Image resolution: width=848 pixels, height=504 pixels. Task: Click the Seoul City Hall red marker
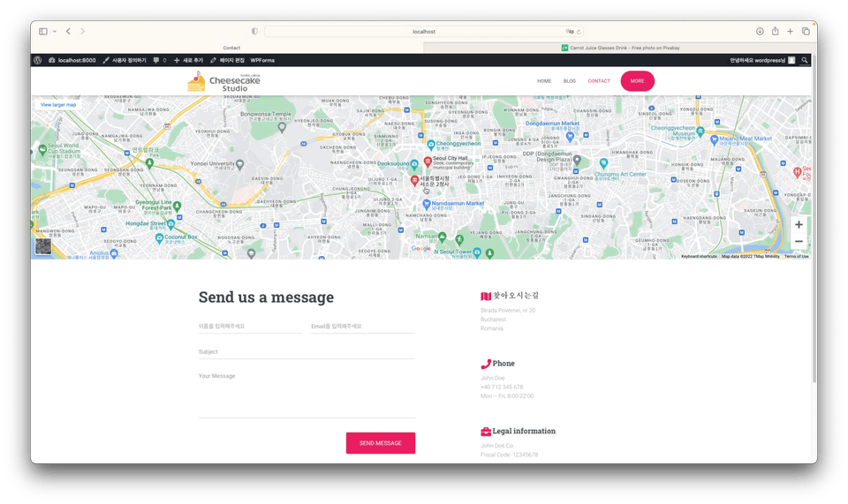pos(428,161)
